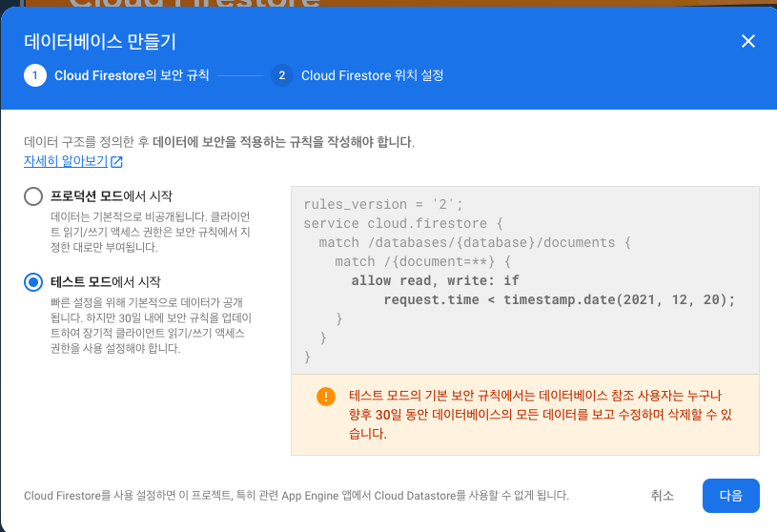Click step 2 circle for 위치 설정
Screen dimensions: 777x532
click(x=282, y=75)
